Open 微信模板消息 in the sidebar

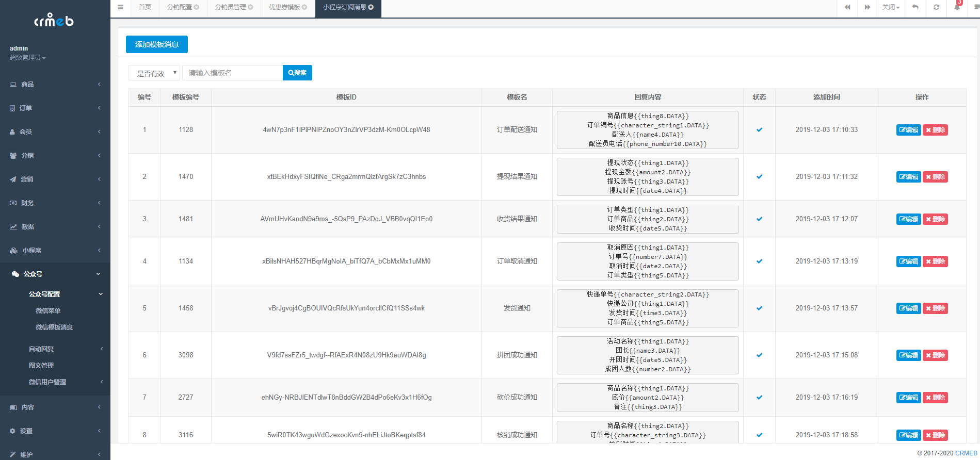click(54, 327)
